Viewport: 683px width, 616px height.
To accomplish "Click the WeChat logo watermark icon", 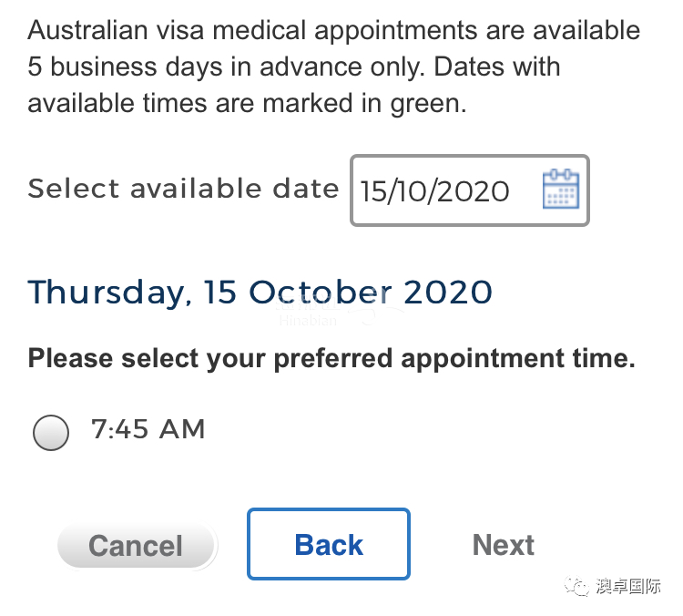I will click(x=576, y=586).
